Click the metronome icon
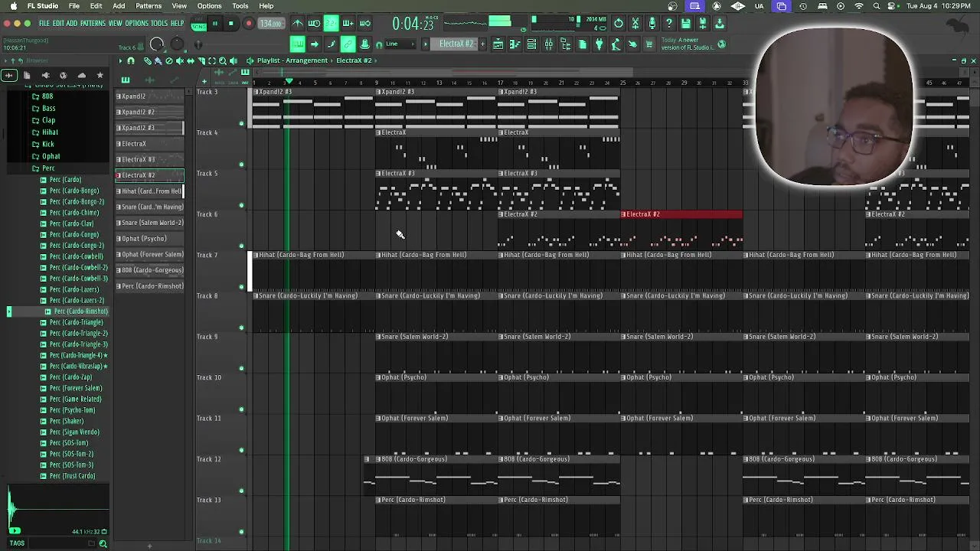Screen dimensions: 980x551 pyautogui.click(x=297, y=24)
